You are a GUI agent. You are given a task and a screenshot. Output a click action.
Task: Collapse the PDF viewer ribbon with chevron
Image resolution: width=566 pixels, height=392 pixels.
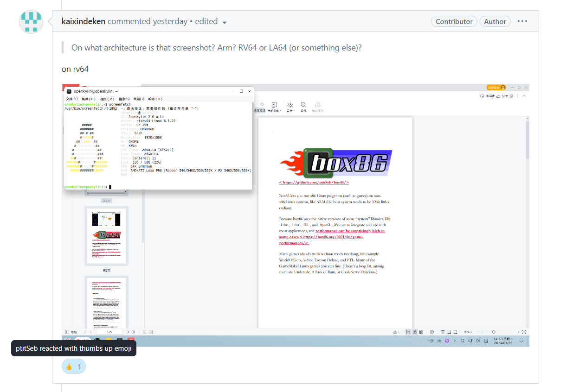coord(524,96)
